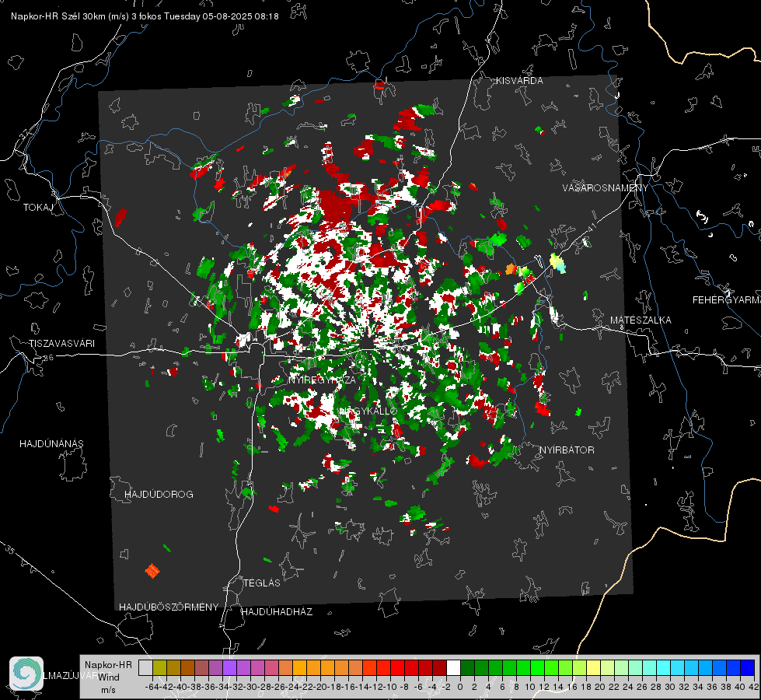
Task: Select the KISVÁRDA town label
Action: click(x=519, y=81)
